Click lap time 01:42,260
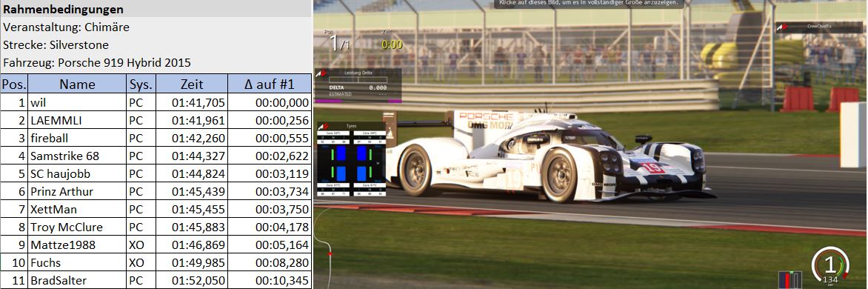Image resolution: width=868 pixels, height=289 pixels. (x=198, y=138)
